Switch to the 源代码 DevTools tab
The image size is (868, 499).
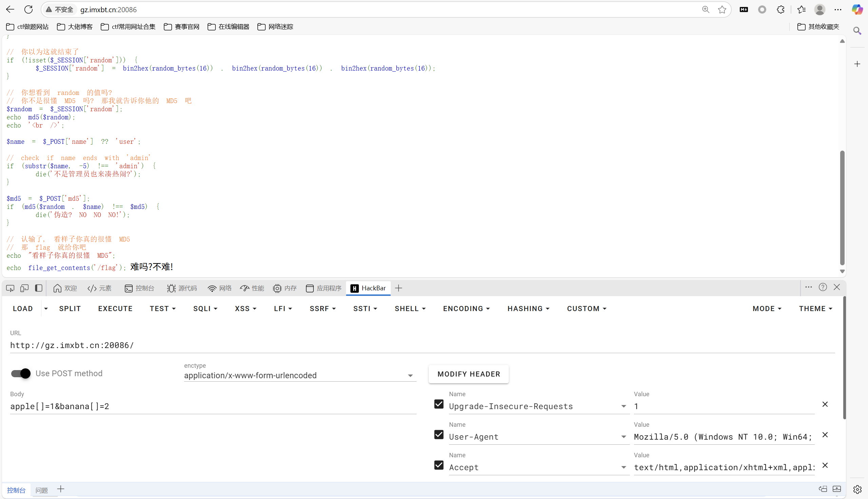(x=182, y=288)
